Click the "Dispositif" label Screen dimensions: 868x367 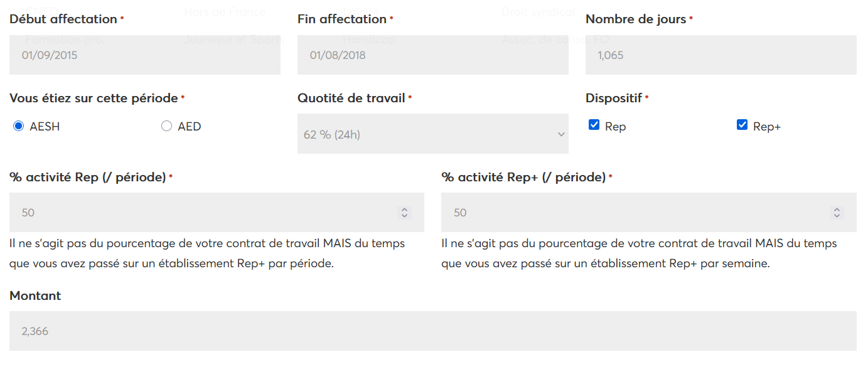pyautogui.click(x=613, y=98)
